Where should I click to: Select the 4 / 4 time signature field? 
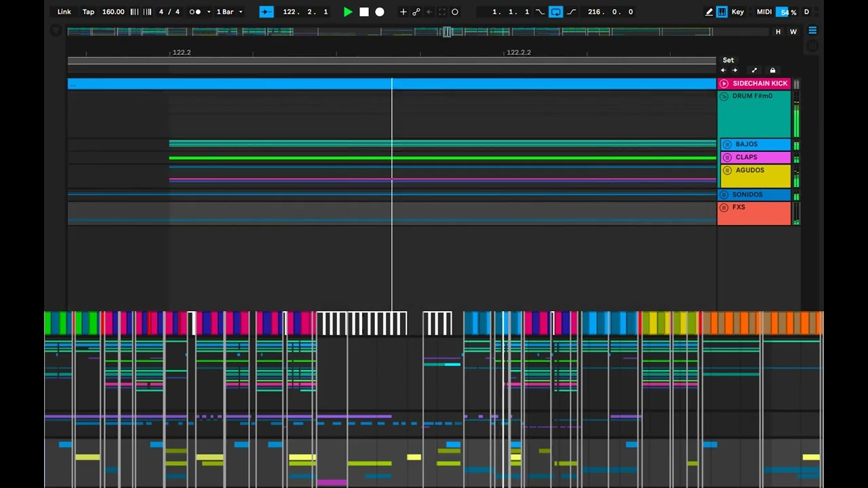(170, 12)
